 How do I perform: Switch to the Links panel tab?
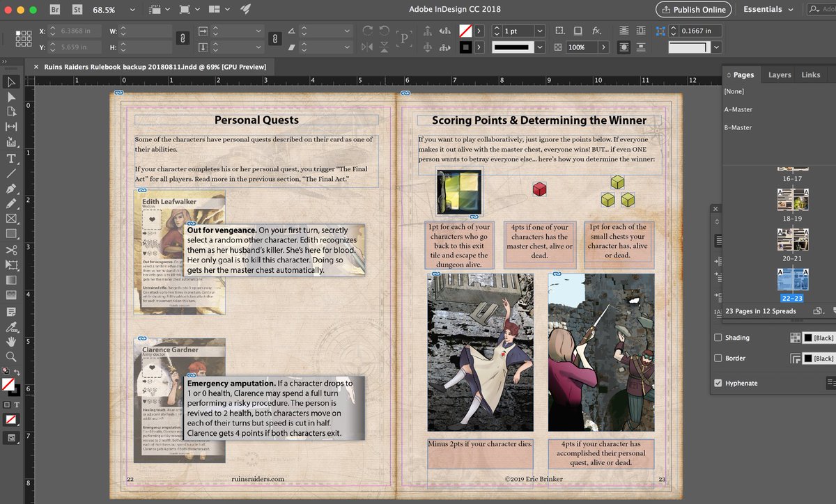(811, 74)
